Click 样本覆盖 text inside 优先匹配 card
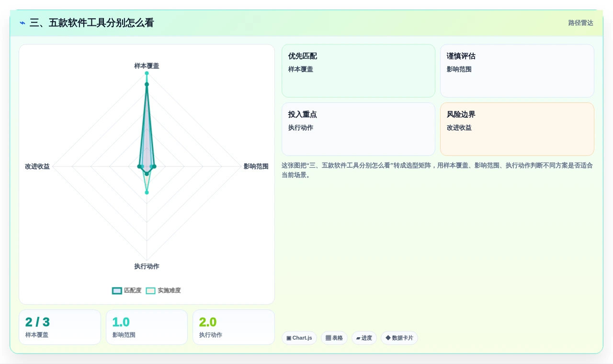Viewport: 613px width, 364px height. click(301, 69)
